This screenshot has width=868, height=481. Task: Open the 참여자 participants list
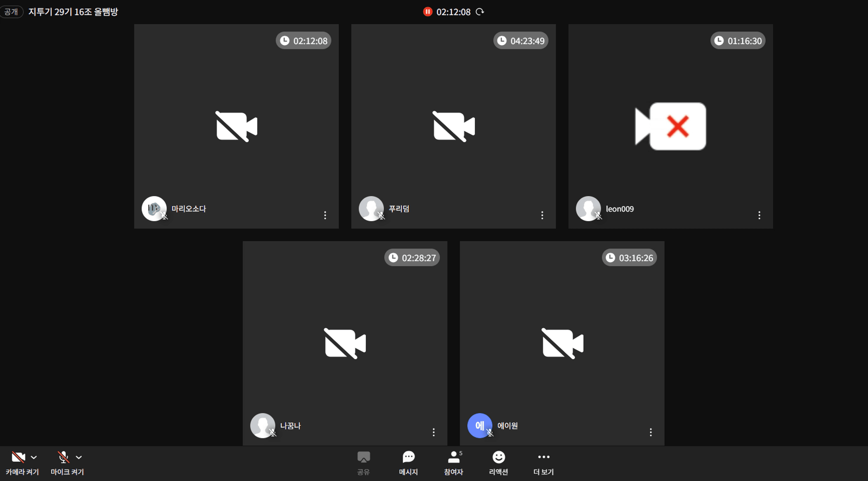pyautogui.click(x=453, y=463)
